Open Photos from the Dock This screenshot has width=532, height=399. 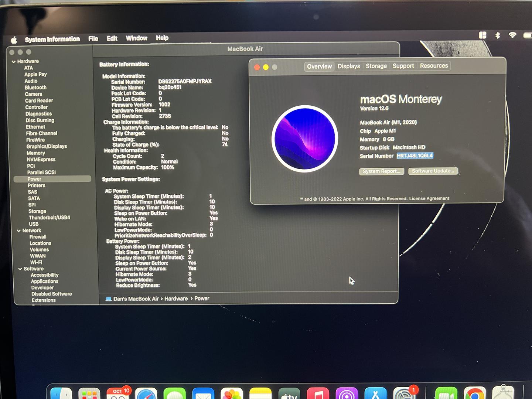coord(232,394)
